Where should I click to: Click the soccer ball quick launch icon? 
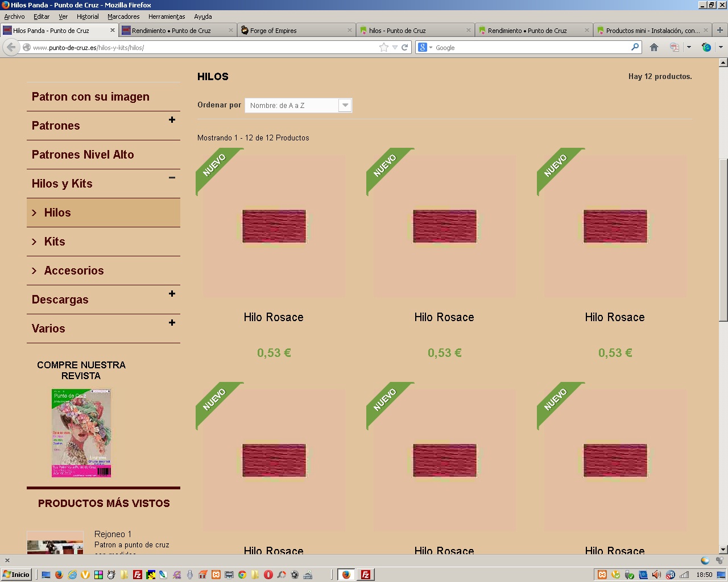point(295,575)
